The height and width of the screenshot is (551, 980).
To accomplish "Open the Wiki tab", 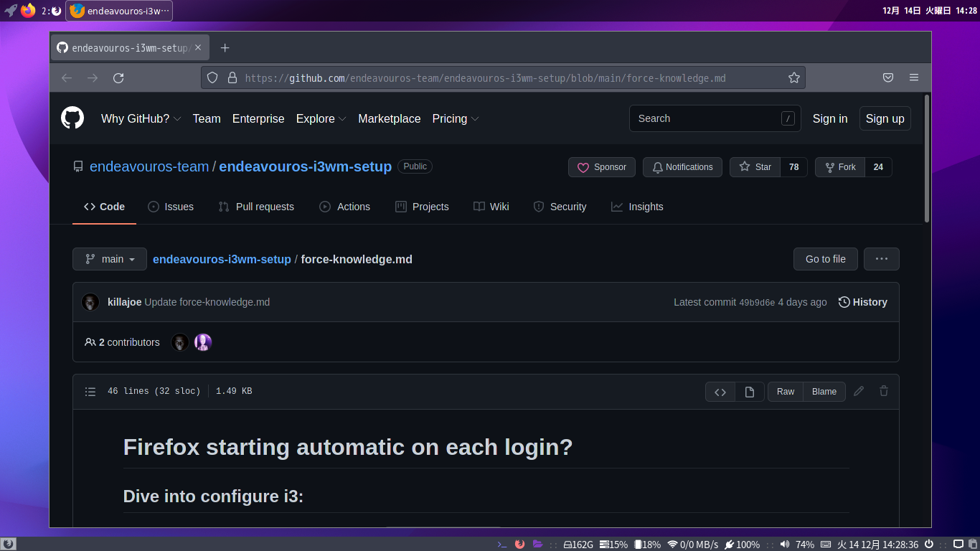I will 491,207.
